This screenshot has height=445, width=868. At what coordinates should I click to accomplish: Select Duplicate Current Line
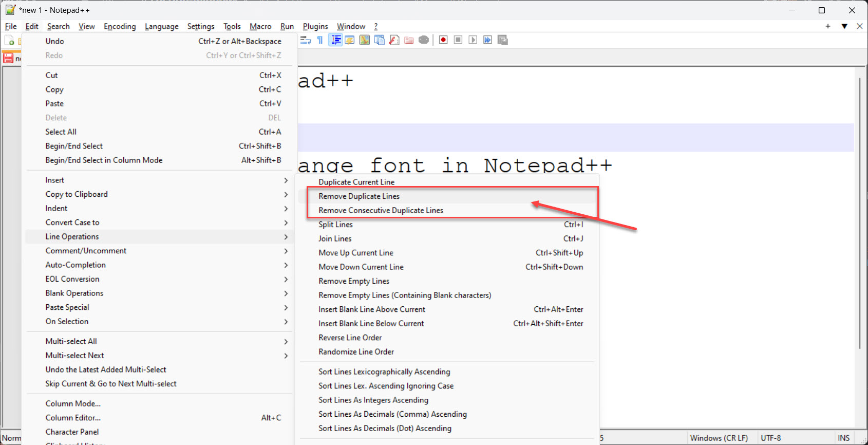(x=356, y=182)
